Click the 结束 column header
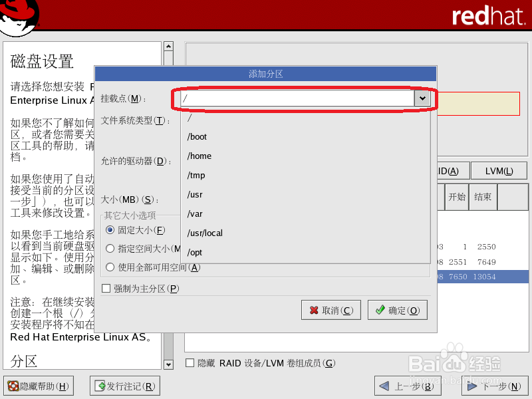Screen dimensions: 532x399 click(x=483, y=197)
